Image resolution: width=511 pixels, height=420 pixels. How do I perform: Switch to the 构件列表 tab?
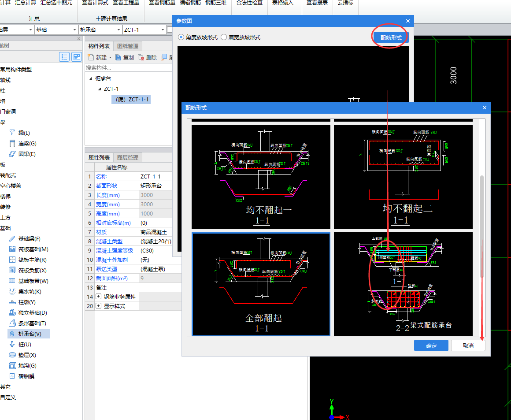click(x=99, y=46)
